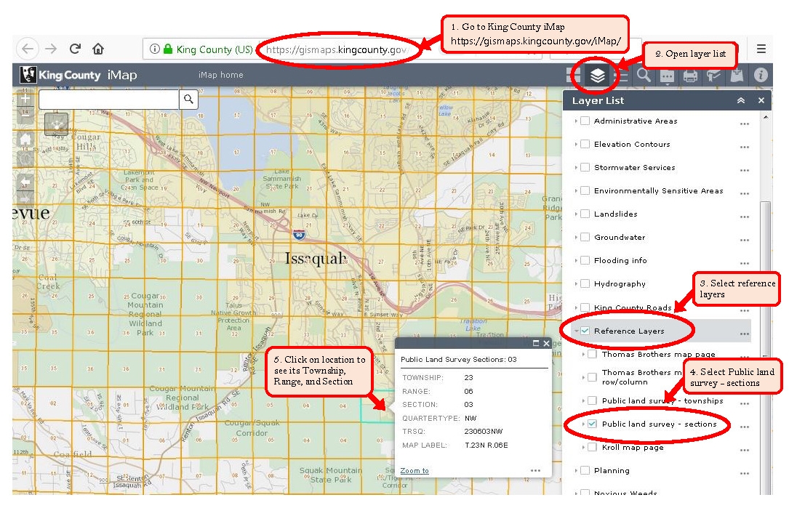Click inside the map search input field
Image resolution: width=789 pixels, height=532 pixels.
coord(109,99)
